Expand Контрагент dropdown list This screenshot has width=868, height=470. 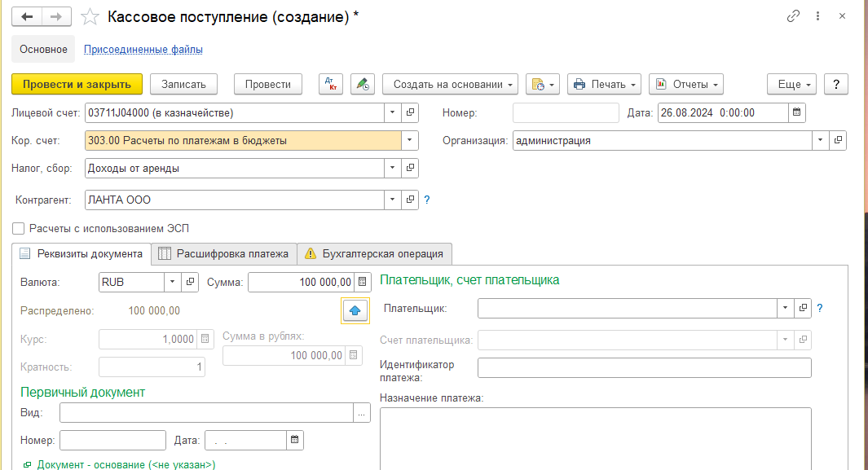[x=393, y=200]
